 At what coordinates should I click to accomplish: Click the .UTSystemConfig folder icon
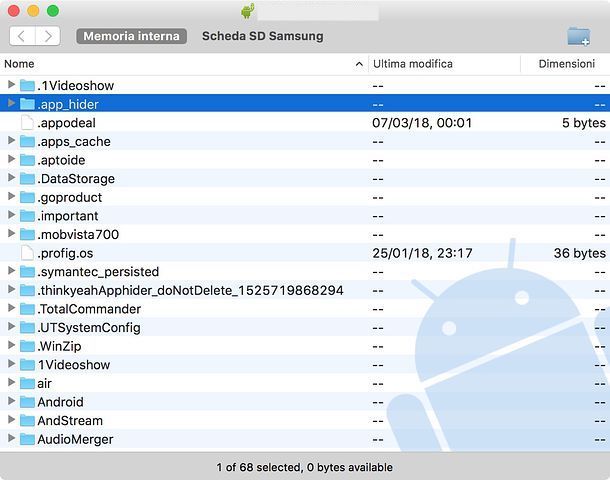[27, 328]
